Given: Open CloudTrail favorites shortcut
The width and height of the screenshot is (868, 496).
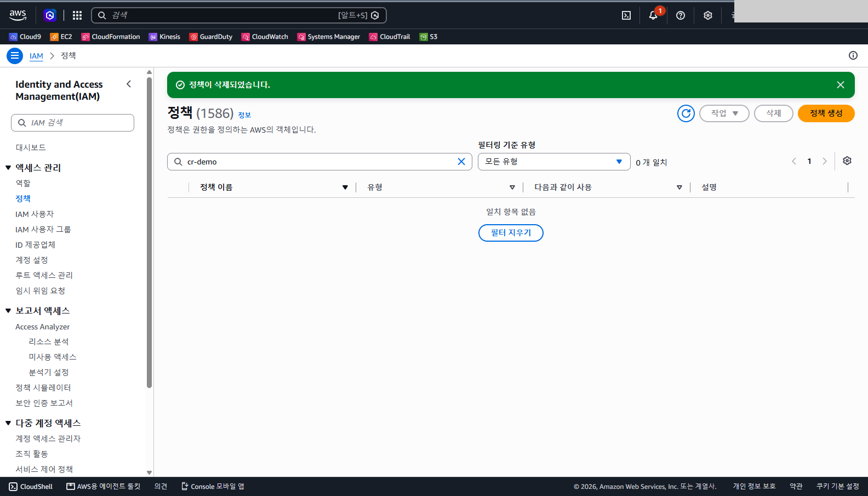Looking at the screenshot, I should pos(390,37).
